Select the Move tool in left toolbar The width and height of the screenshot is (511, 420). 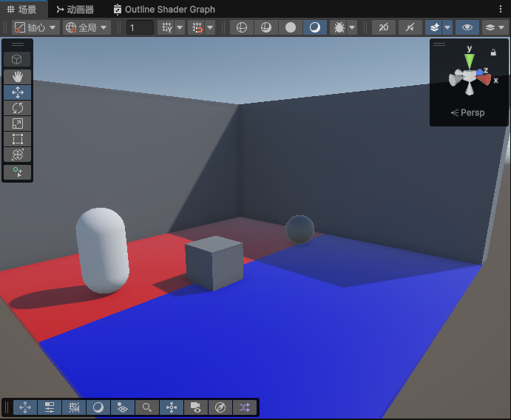click(18, 92)
